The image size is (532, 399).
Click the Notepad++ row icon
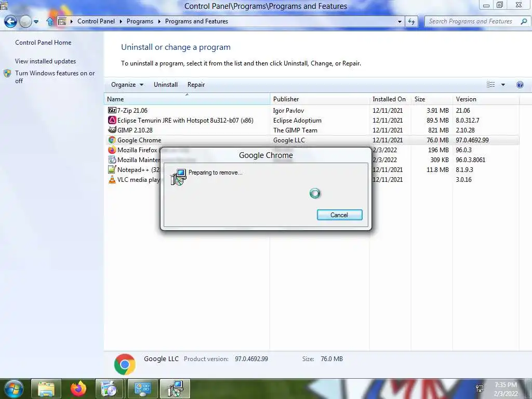(x=112, y=169)
